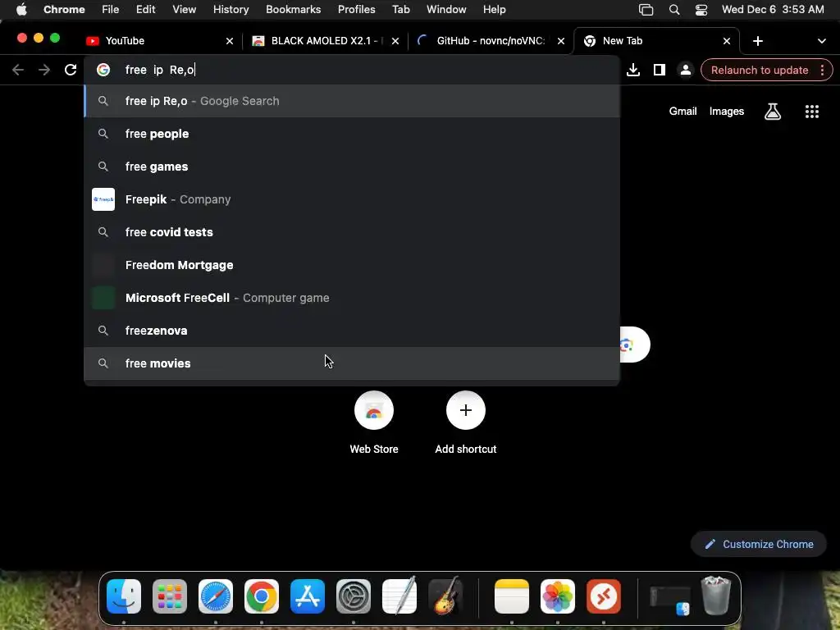Open the Gmail link
The height and width of the screenshot is (630, 840).
tap(682, 112)
